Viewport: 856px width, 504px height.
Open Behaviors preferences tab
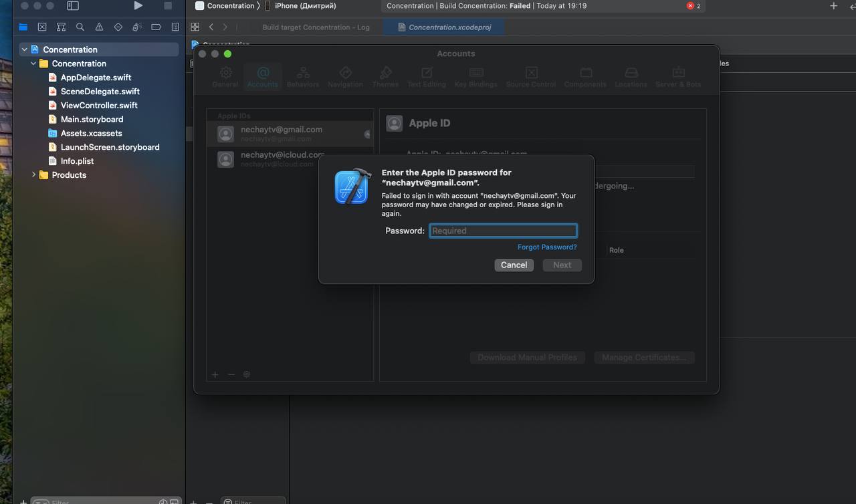click(x=303, y=77)
